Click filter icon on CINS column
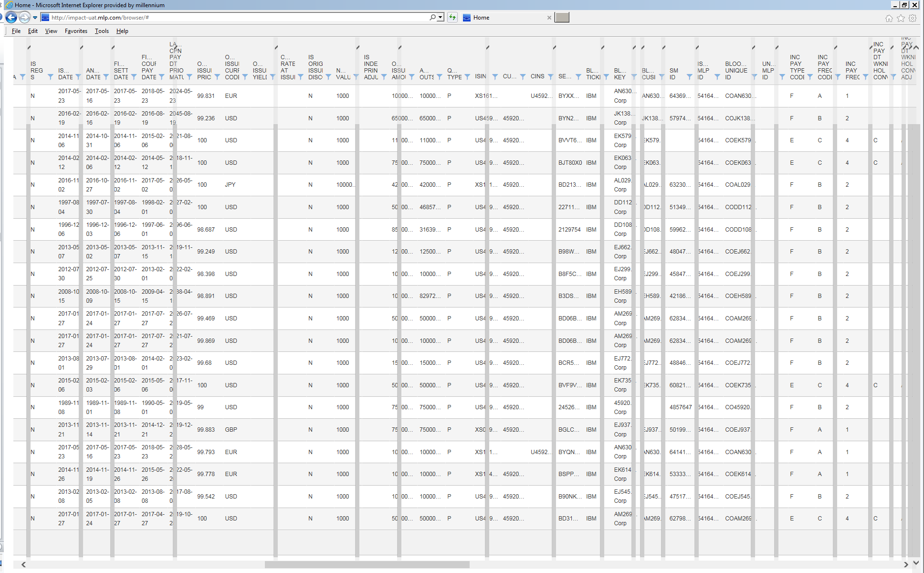Image resolution: width=924 pixels, height=573 pixels. [x=550, y=77]
